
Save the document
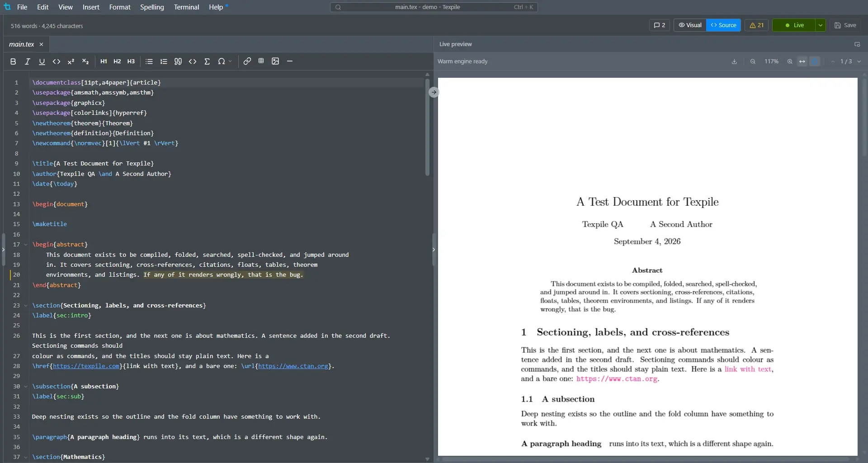point(845,25)
